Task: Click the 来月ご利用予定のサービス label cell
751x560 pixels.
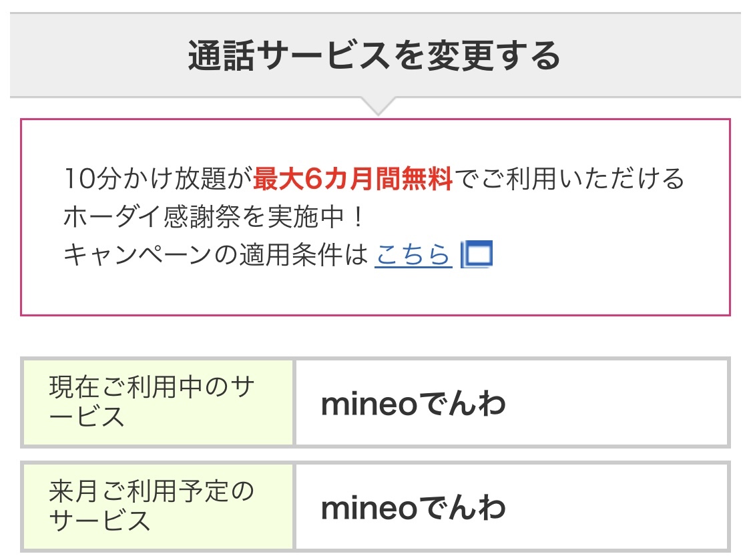Action: tap(158, 506)
